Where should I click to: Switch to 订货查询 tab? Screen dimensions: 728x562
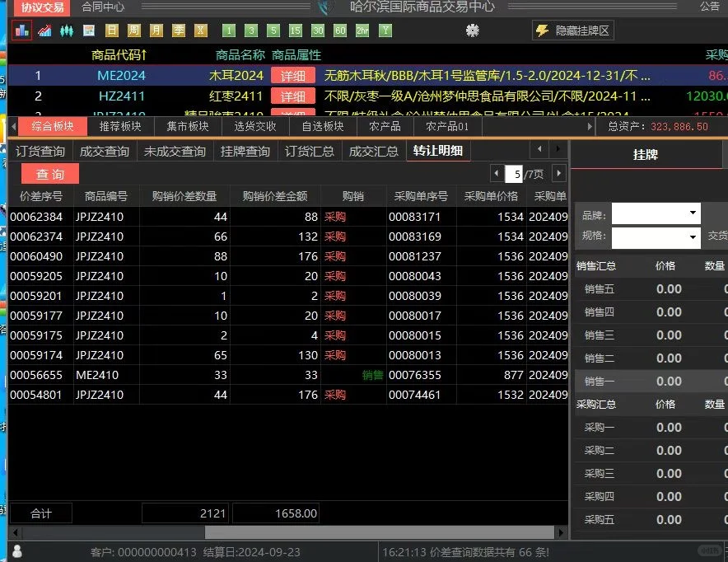pos(40,152)
